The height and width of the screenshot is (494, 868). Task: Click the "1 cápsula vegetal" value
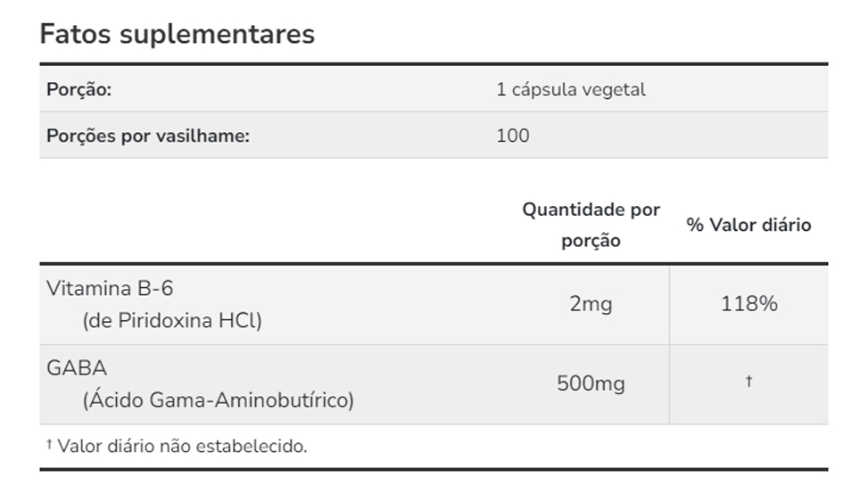click(570, 89)
